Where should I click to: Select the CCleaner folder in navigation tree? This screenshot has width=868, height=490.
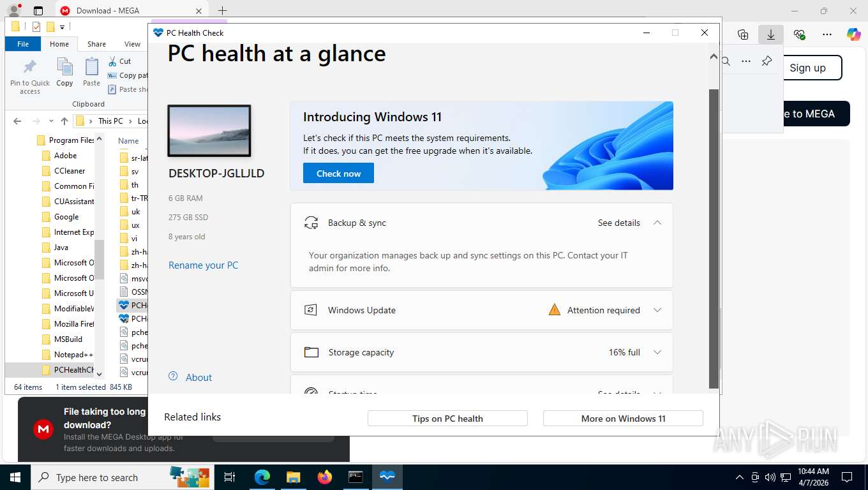70,171
